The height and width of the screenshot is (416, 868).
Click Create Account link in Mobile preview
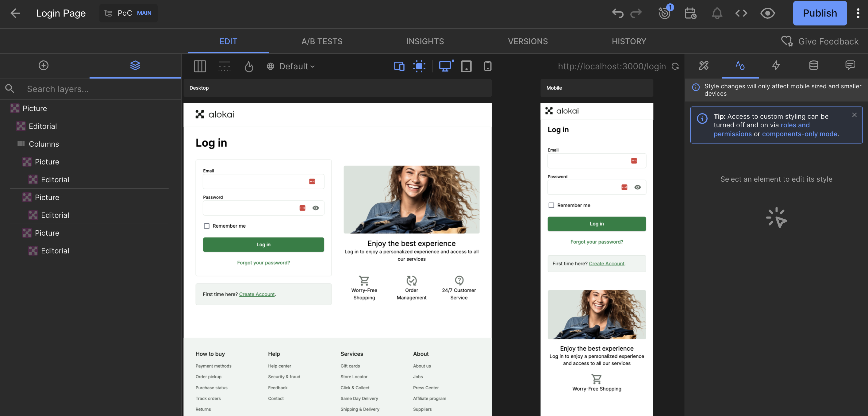click(606, 264)
